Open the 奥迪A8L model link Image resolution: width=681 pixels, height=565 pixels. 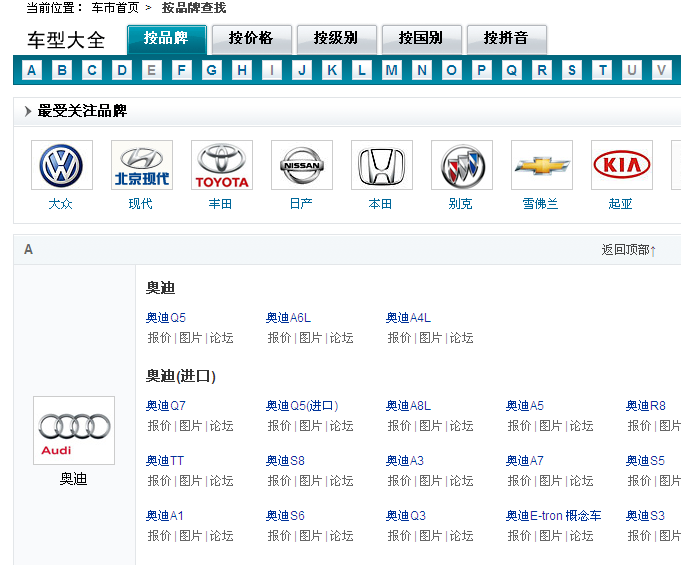pos(408,406)
